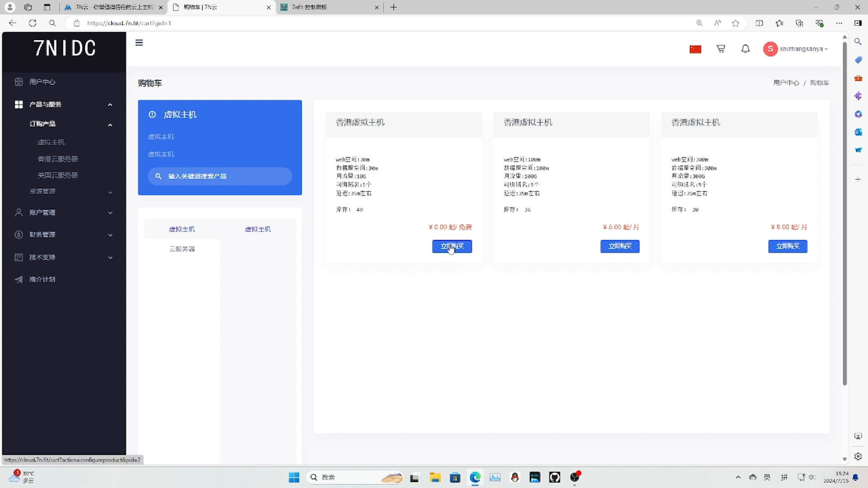The image size is (868, 488).
Task: Click the 7NIDC logo
Action: coord(65,48)
